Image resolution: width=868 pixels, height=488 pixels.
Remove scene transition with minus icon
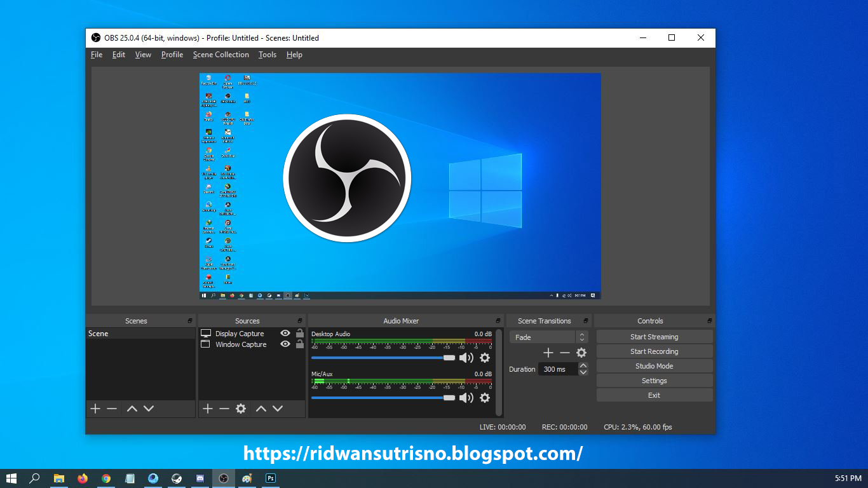pyautogui.click(x=565, y=353)
